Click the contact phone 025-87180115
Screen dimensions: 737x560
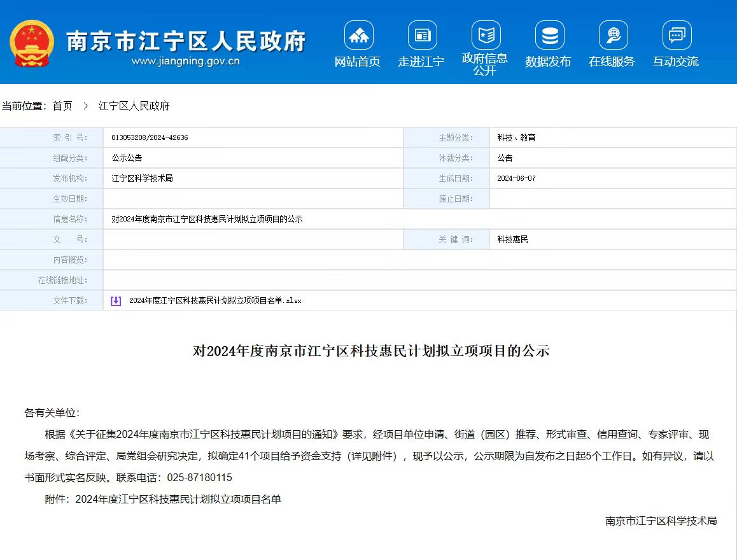(200, 478)
